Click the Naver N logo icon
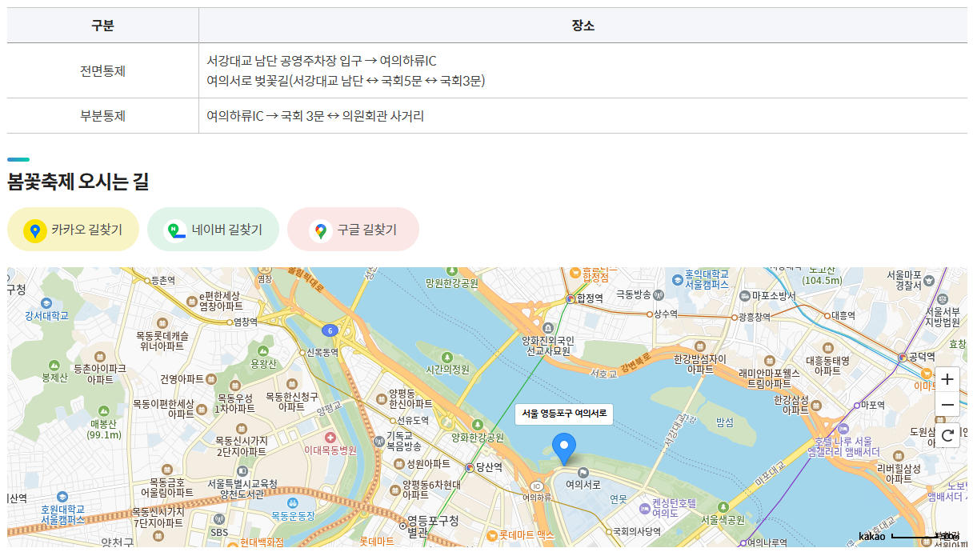Screen dimensions: 977x560 174,230
